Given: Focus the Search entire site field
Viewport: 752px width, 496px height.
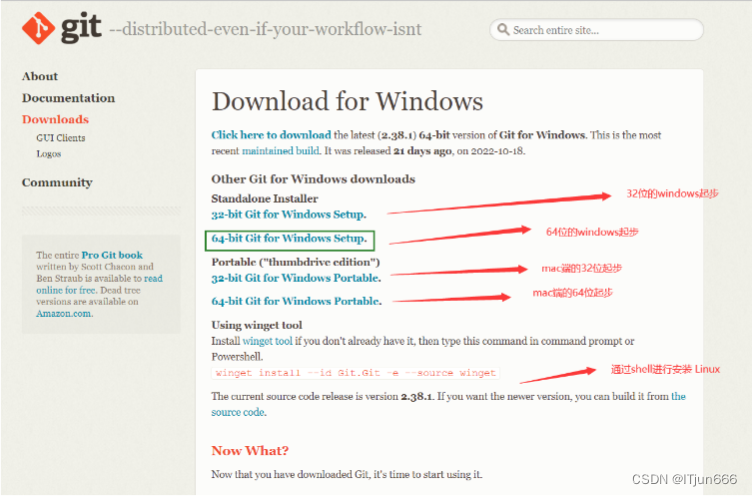Looking at the screenshot, I should 596,30.
